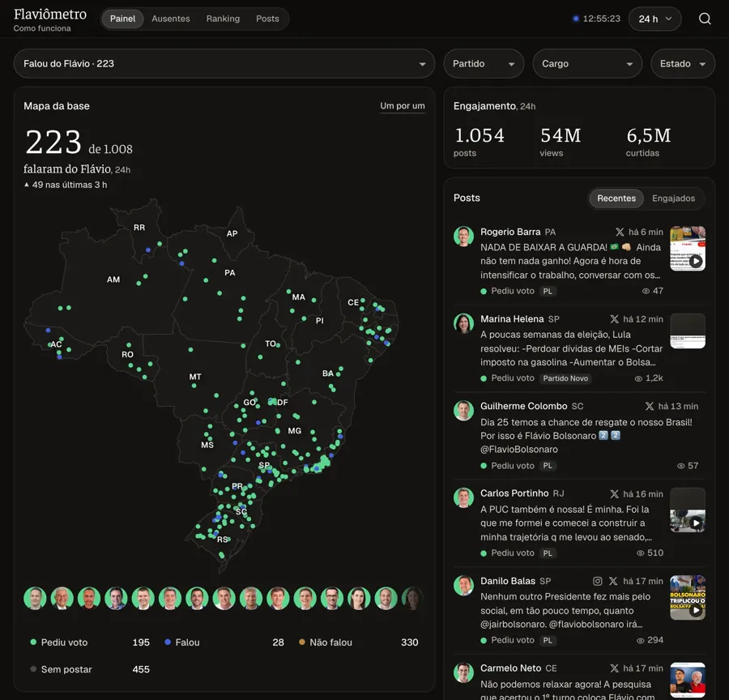Click the X icon on Danilo Balas post
Image resolution: width=729 pixels, height=700 pixels.
(x=613, y=581)
